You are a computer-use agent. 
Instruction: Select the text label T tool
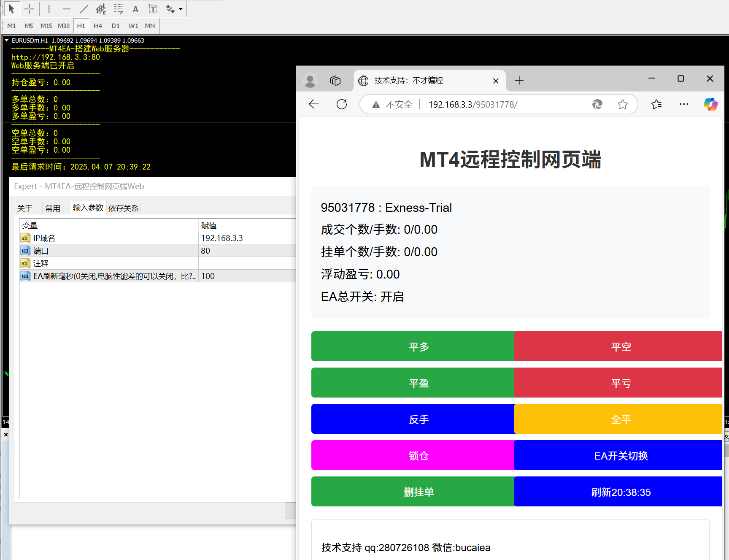tap(153, 9)
